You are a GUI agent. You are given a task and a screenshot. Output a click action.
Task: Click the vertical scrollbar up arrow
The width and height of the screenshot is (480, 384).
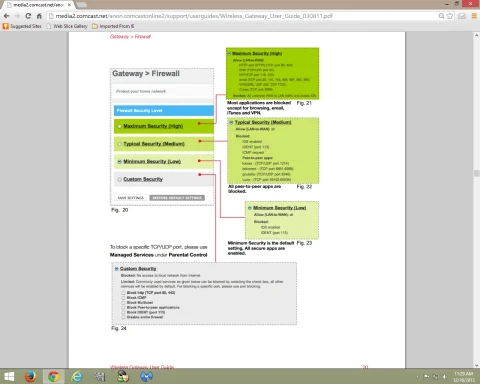click(x=477, y=35)
